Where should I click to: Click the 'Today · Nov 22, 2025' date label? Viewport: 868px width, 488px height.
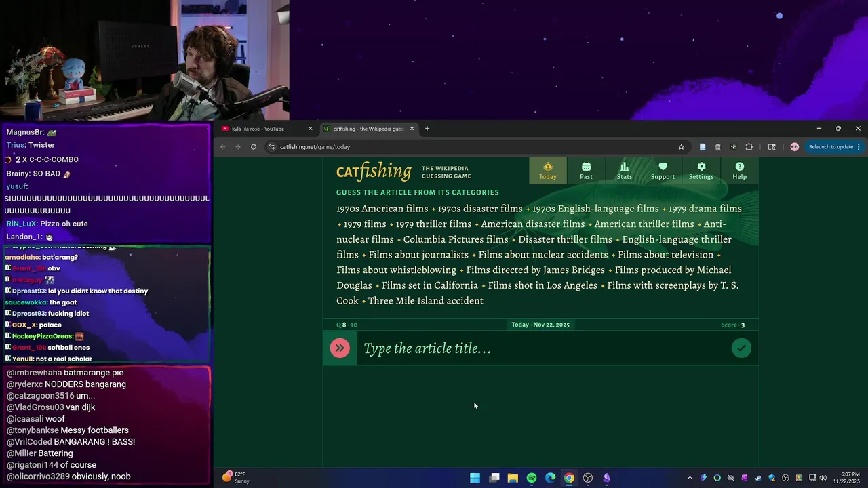(540, 325)
